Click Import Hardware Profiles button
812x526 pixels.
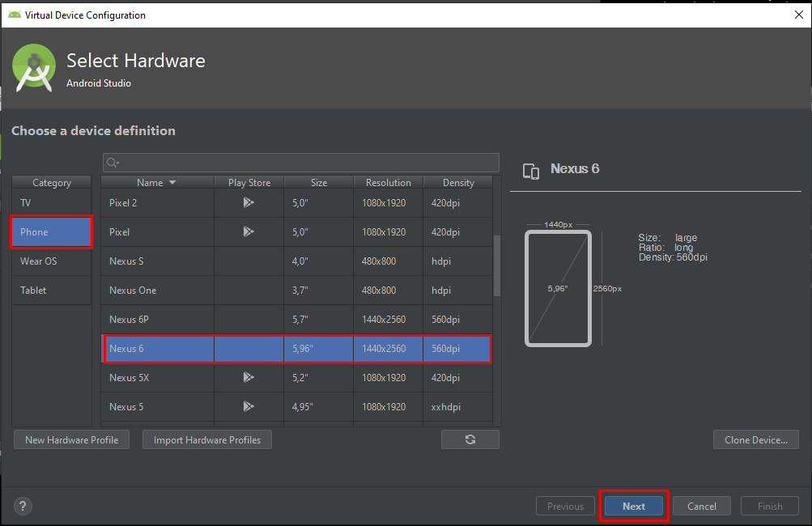207,440
